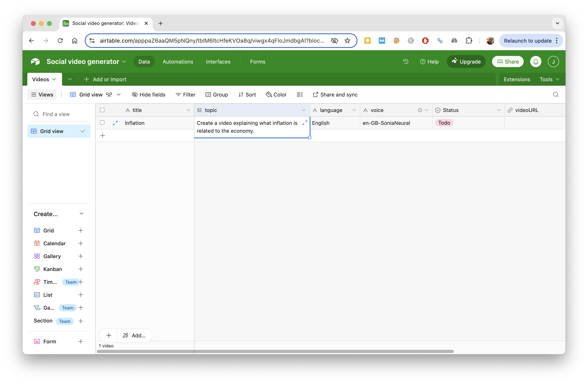The width and height of the screenshot is (588, 384).
Task: Click the Share button in toolbar
Action: (508, 61)
